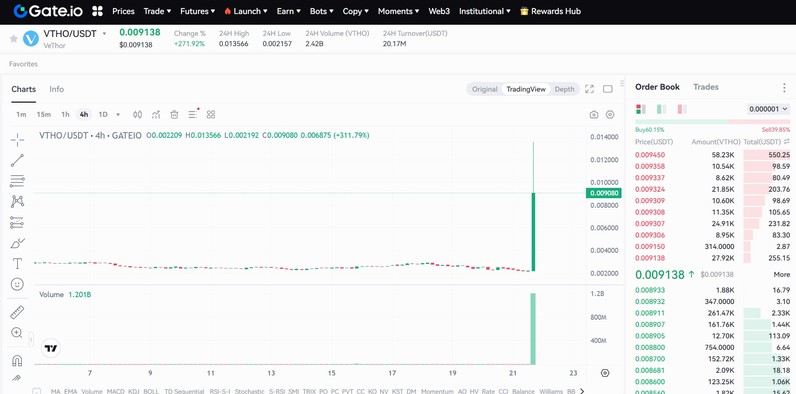Open the Rewards Hub link
Viewport: 796px width, 394px height.
point(550,11)
